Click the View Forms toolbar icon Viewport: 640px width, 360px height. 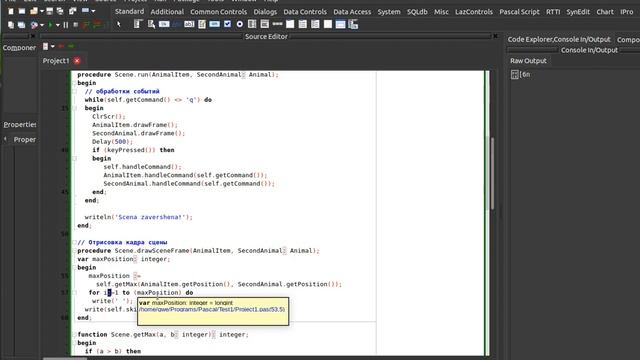(x=21, y=25)
